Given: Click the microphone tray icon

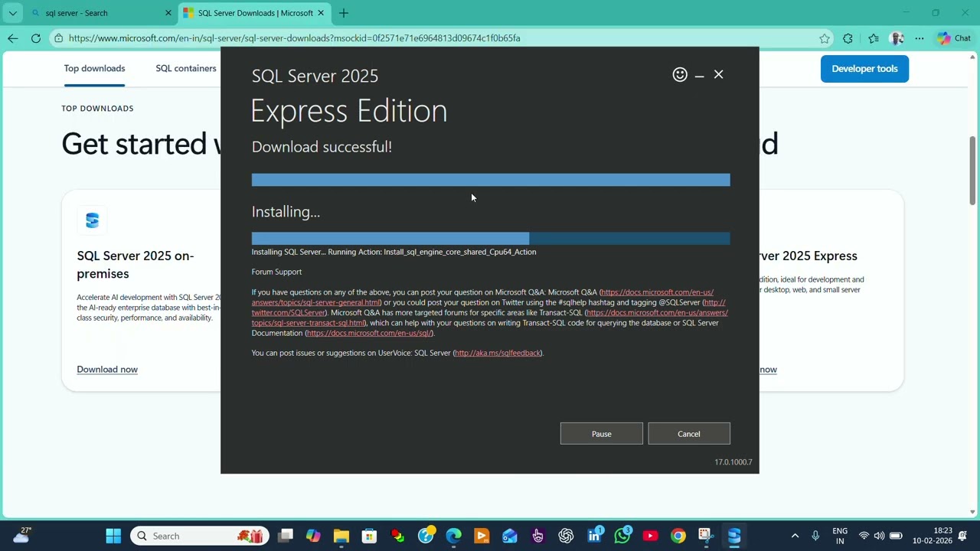Looking at the screenshot, I should tap(815, 536).
